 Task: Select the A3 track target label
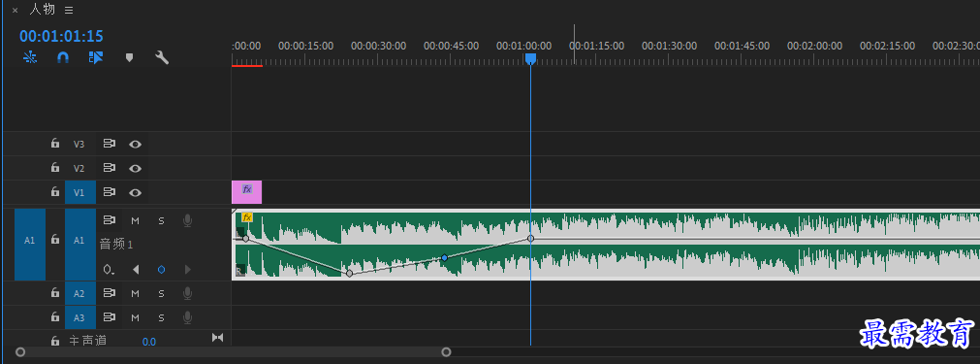point(80,317)
